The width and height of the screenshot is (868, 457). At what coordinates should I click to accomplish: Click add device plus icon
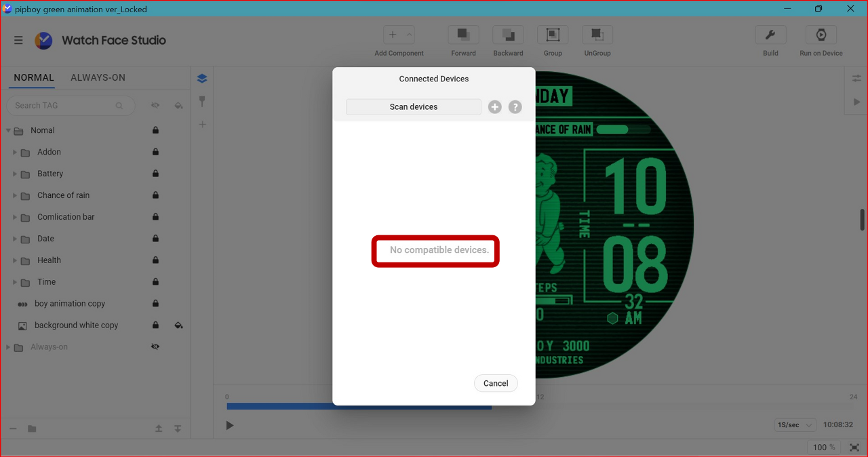pyautogui.click(x=495, y=107)
